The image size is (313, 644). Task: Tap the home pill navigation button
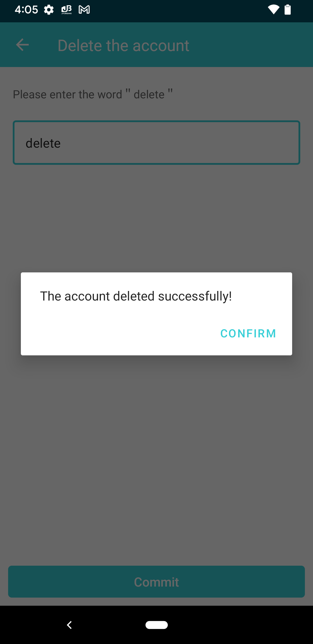156,625
